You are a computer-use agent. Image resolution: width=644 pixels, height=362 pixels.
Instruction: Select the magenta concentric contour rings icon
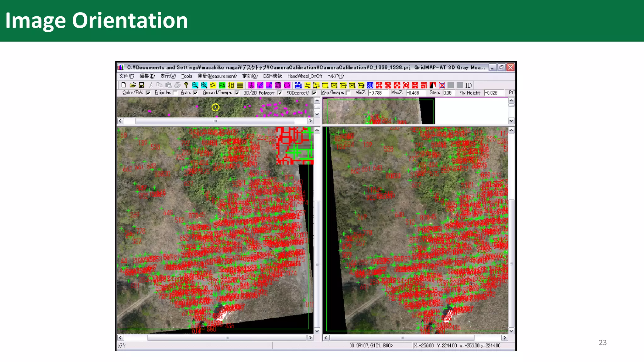[x=278, y=85]
